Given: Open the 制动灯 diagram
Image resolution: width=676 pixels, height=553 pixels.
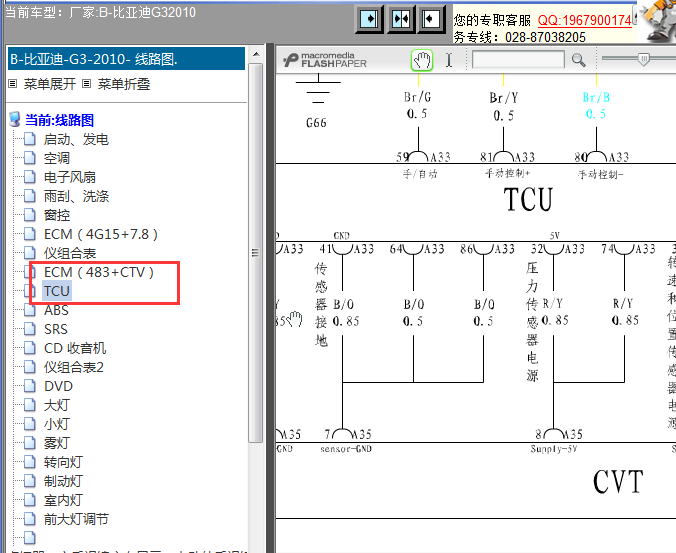Looking at the screenshot, I should [x=63, y=481].
